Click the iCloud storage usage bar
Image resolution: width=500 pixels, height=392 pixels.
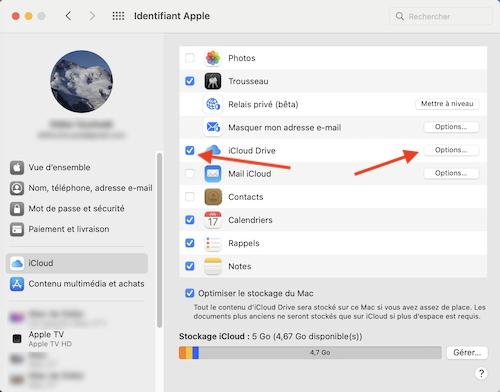(x=310, y=353)
